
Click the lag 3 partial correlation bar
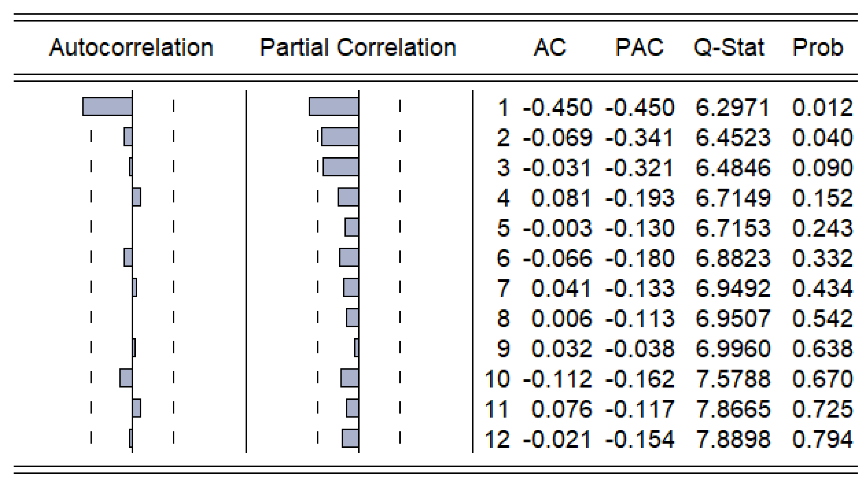[341, 167]
